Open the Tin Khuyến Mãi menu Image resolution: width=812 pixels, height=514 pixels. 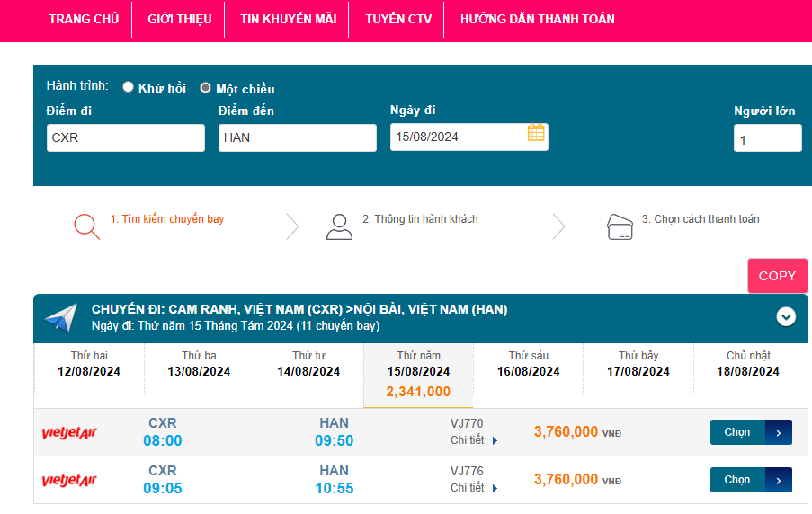(x=288, y=19)
